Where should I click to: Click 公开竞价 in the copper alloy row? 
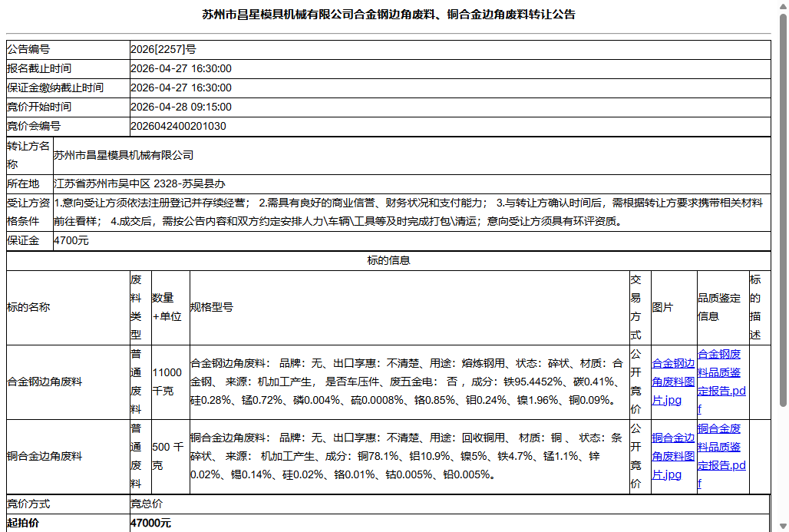point(635,457)
